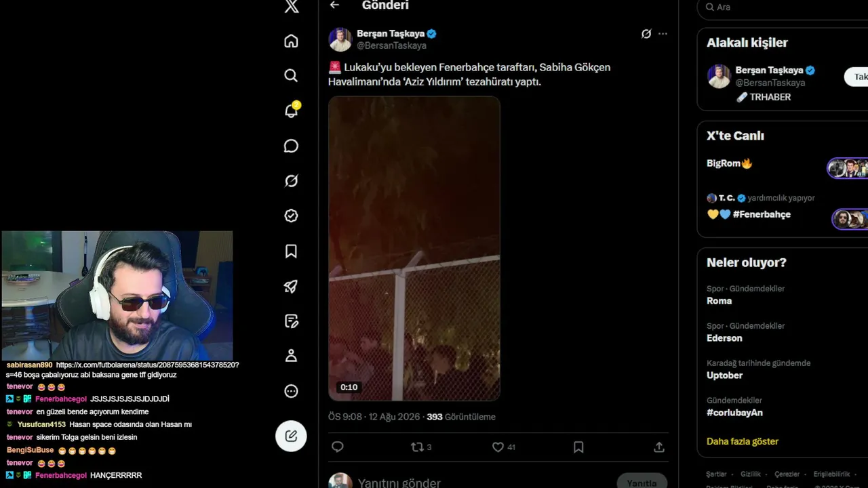Open the Erişilebilirlik footer link
The image size is (868, 488).
(831, 474)
